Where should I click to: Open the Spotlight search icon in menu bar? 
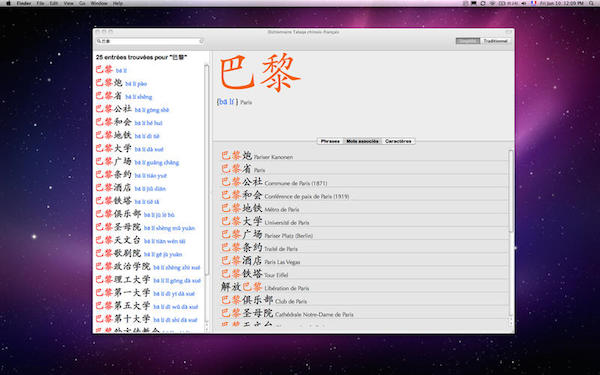point(592,3)
